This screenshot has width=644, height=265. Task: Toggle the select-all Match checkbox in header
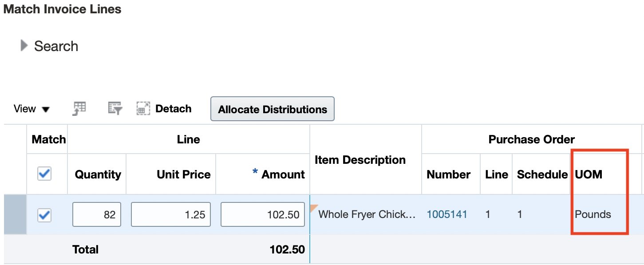(x=44, y=174)
